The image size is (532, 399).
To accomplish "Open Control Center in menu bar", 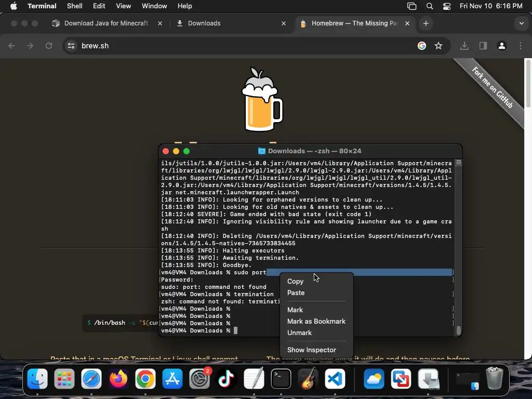I will (447, 6).
